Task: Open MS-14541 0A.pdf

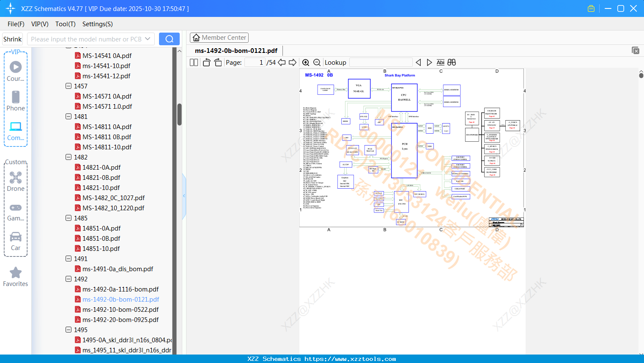Action: tap(107, 55)
